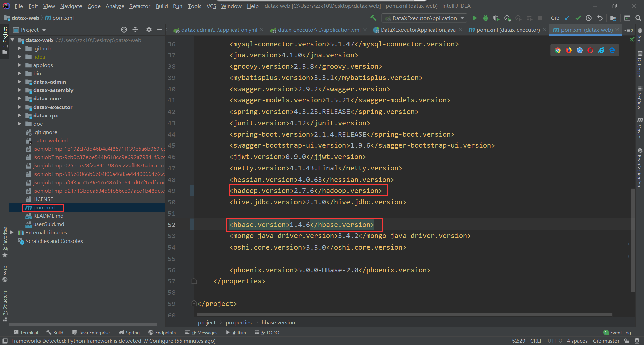Open the Refactor menu

140,6
